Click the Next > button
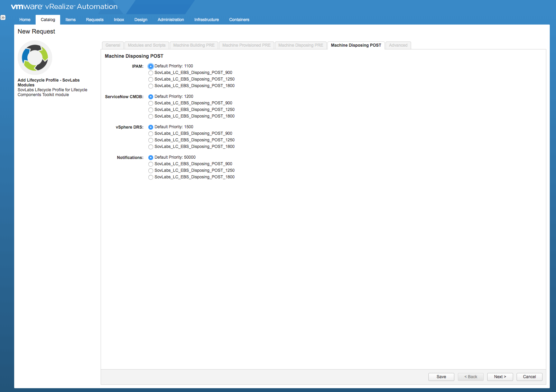556x392 pixels. pos(500,377)
